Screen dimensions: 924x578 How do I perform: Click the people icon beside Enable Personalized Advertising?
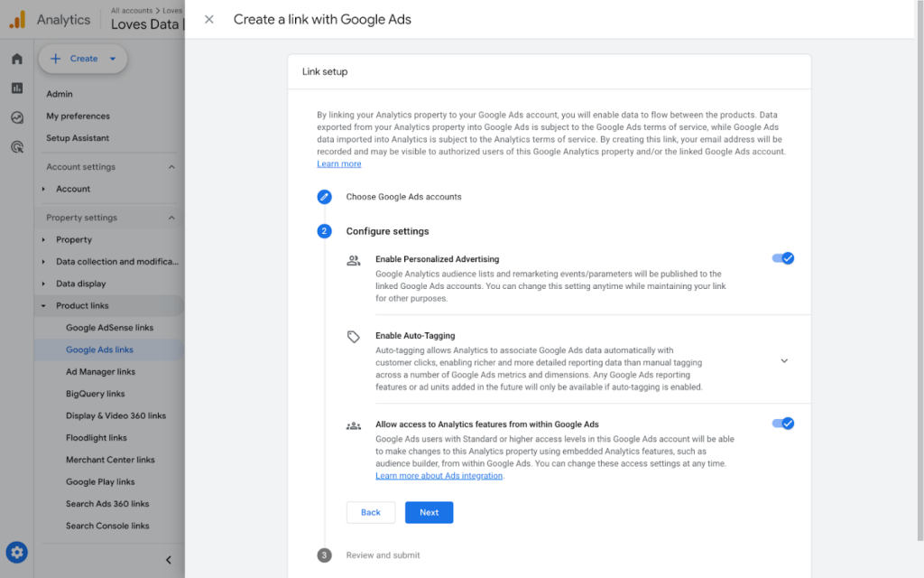click(x=353, y=260)
